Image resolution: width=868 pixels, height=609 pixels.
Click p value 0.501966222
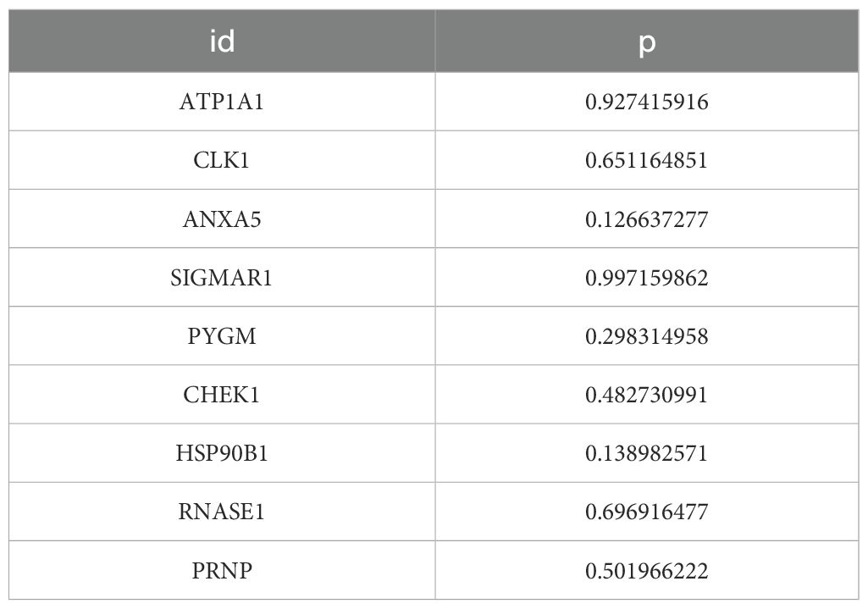point(647,570)
